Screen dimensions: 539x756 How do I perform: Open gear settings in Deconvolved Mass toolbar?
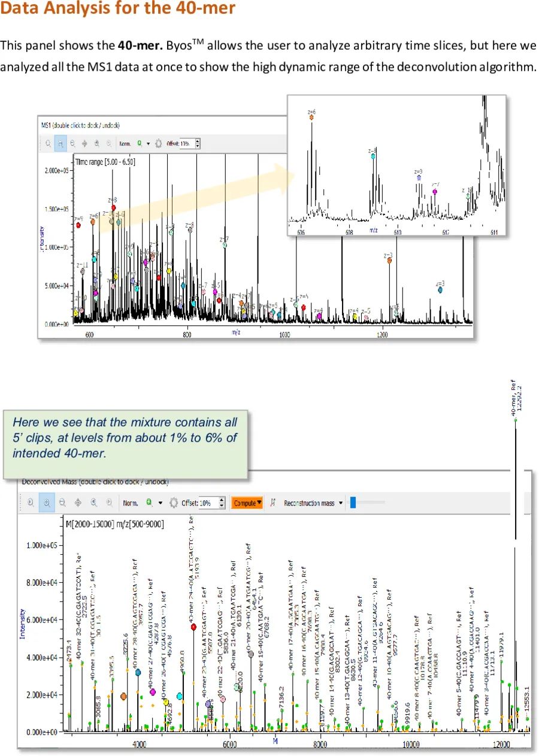click(174, 503)
